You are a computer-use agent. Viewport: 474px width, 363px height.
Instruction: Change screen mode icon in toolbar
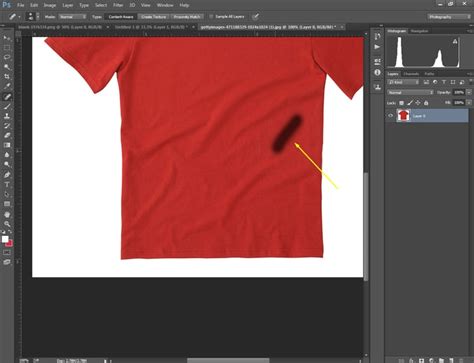click(7, 262)
